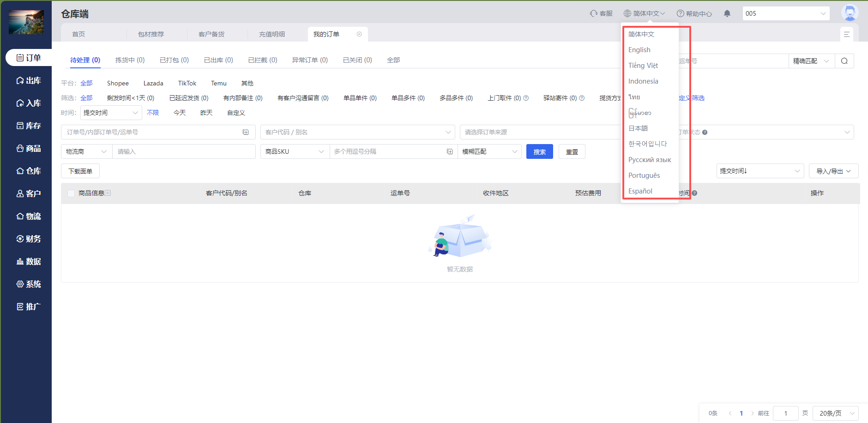Open 库存 in the left sidebar

(29, 126)
